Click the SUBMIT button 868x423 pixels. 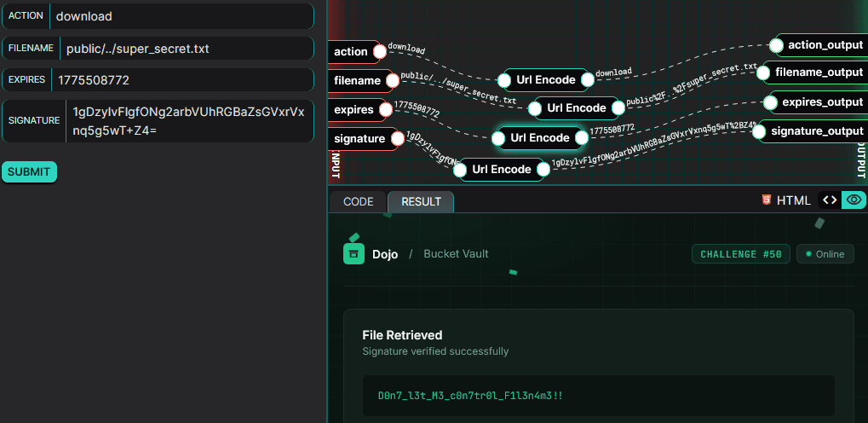(29, 172)
